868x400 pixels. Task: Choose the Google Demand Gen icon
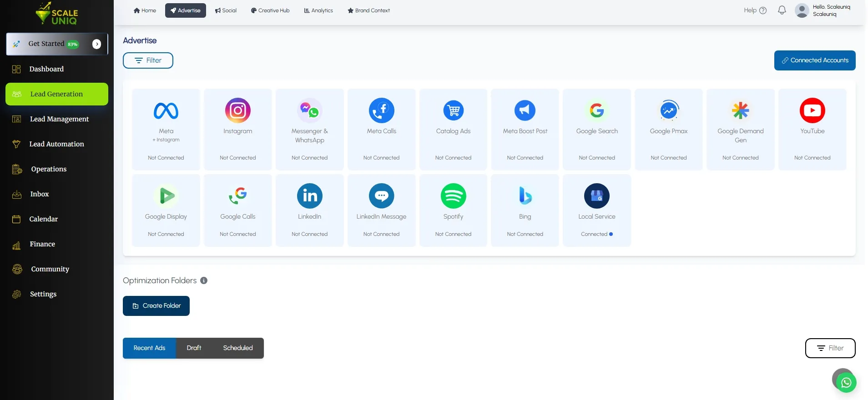tap(741, 110)
